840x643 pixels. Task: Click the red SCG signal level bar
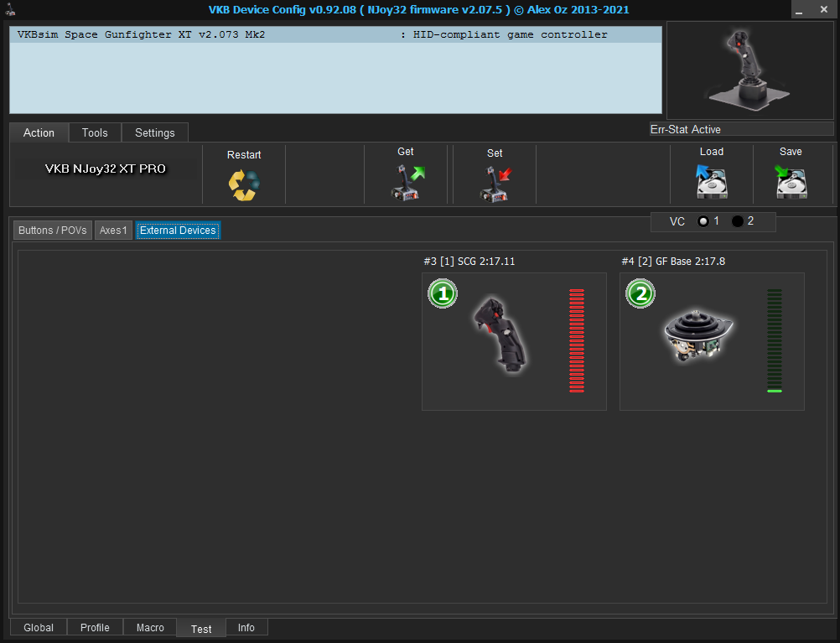(x=577, y=340)
